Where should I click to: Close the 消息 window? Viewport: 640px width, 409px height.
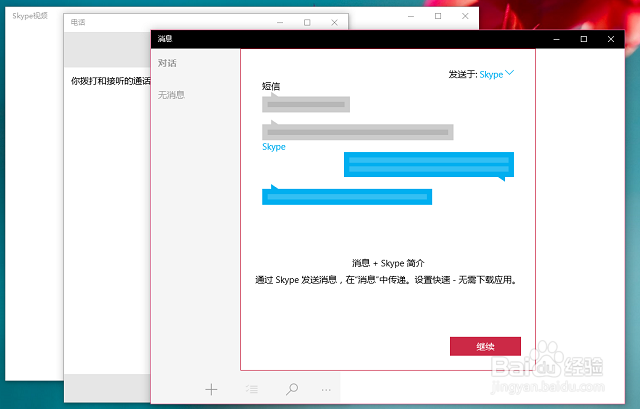[x=611, y=39]
